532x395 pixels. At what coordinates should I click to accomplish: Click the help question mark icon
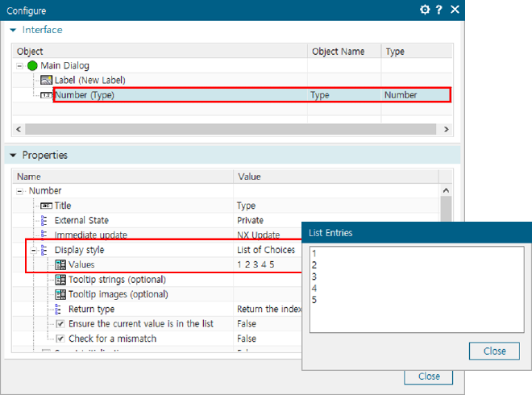[x=439, y=10]
